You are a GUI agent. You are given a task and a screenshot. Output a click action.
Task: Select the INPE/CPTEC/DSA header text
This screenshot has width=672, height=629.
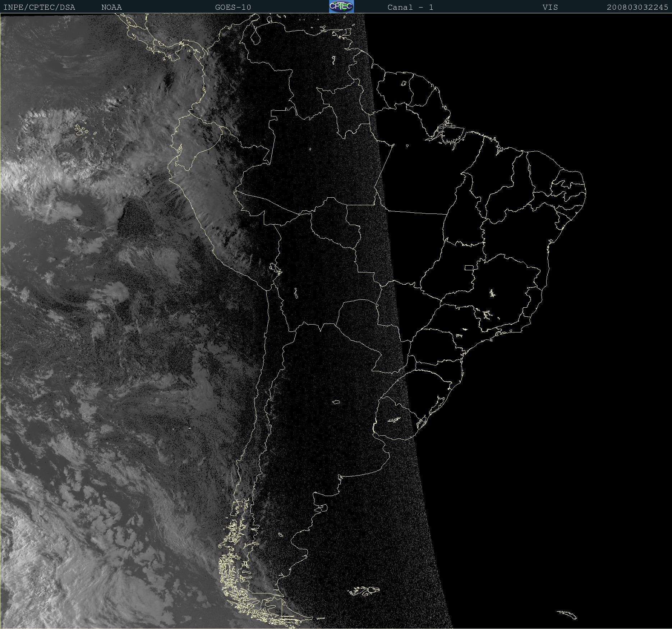pos(39,7)
